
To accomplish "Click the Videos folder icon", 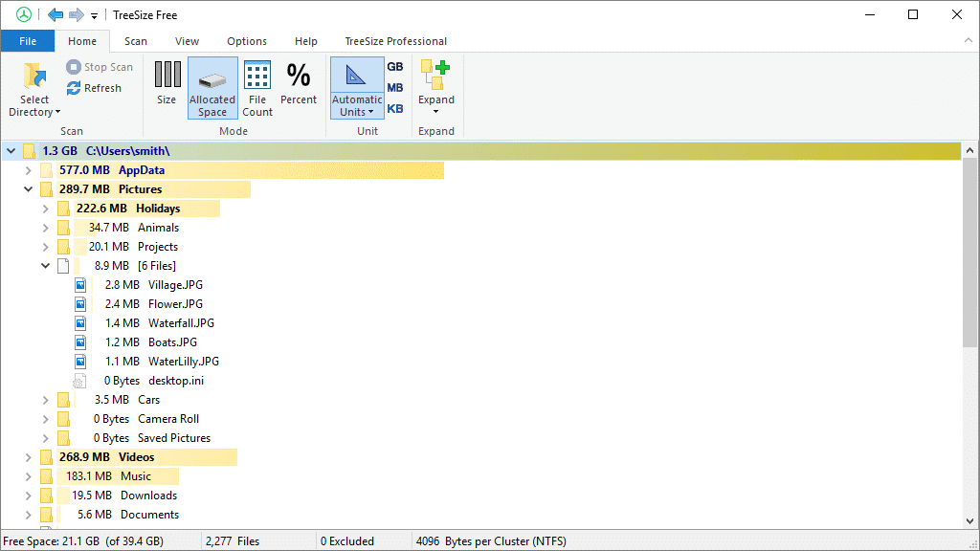I will (x=46, y=457).
